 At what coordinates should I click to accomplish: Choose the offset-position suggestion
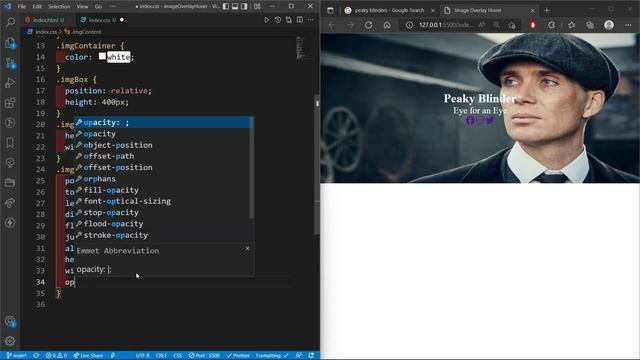point(164,167)
